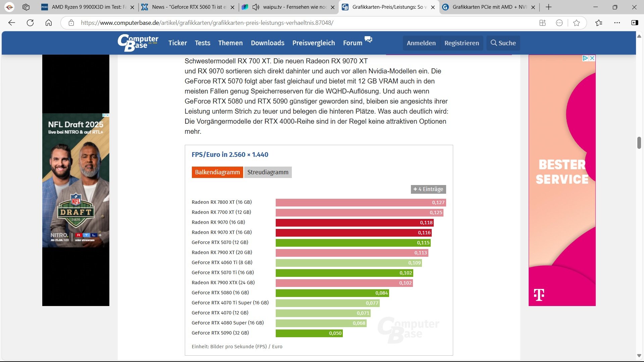Select the Balkendiagramm chart tab

click(x=217, y=172)
